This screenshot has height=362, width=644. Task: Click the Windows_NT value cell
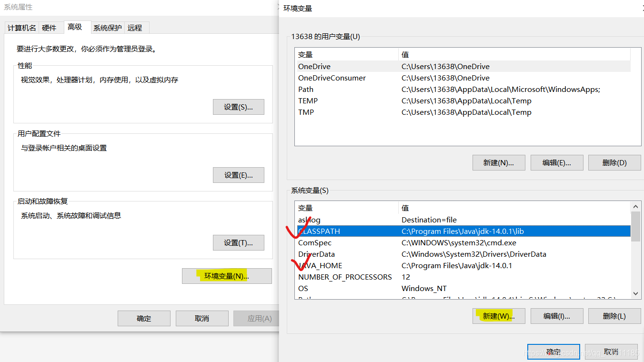click(424, 288)
